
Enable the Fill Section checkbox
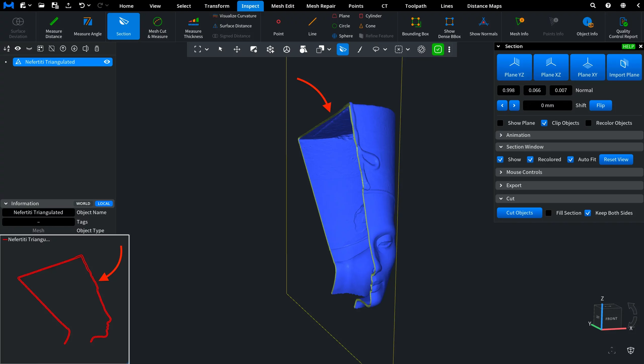(549, 213)
